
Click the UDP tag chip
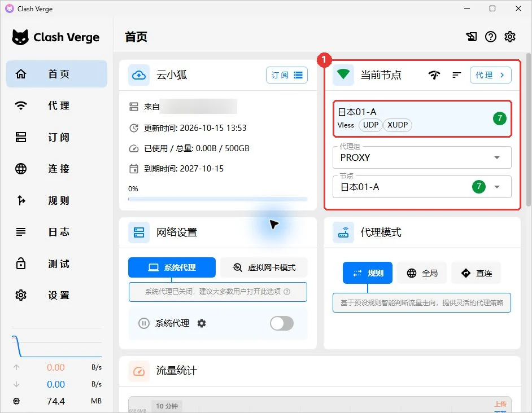click(370, 125)
